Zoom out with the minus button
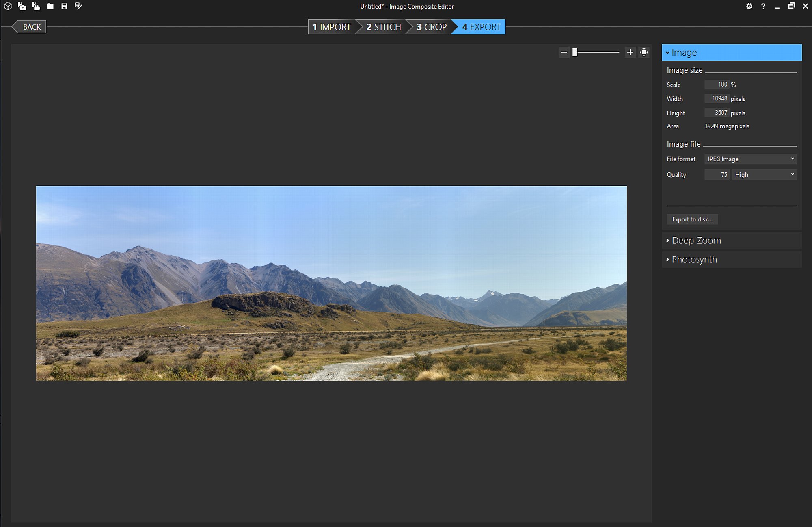The width and height of the screenshot is (812, 527). (564, 52)
